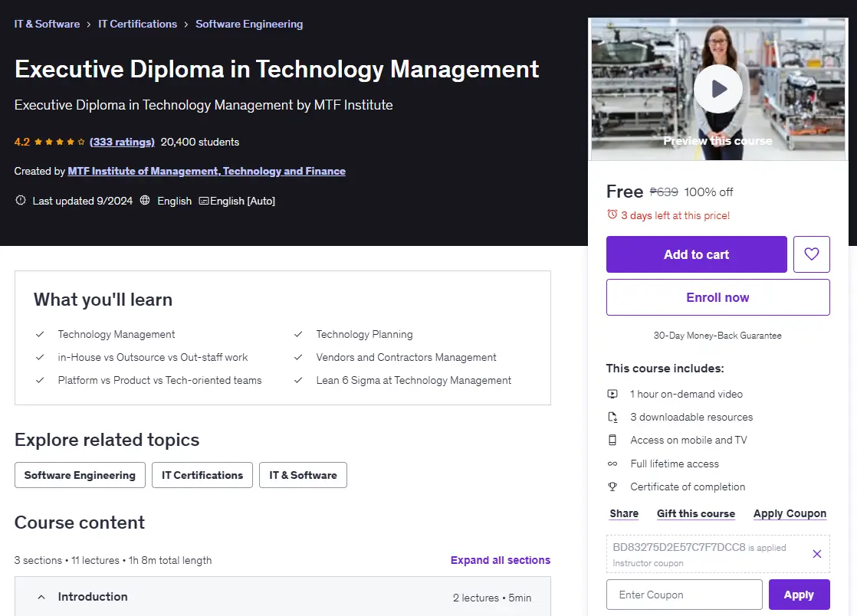Click the 4.2 rating number
This screenshot has width=857, height=616.
pyautogui.click(x=22, y=142)
